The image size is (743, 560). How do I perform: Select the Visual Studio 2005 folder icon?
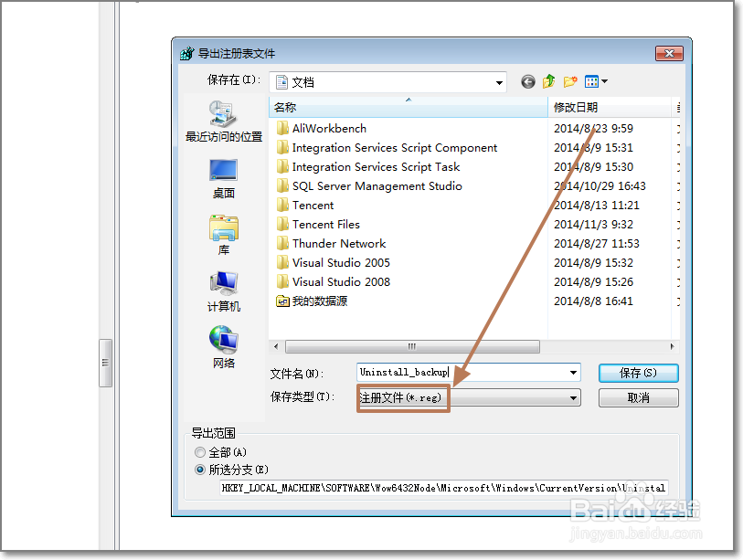click(282, 262)
